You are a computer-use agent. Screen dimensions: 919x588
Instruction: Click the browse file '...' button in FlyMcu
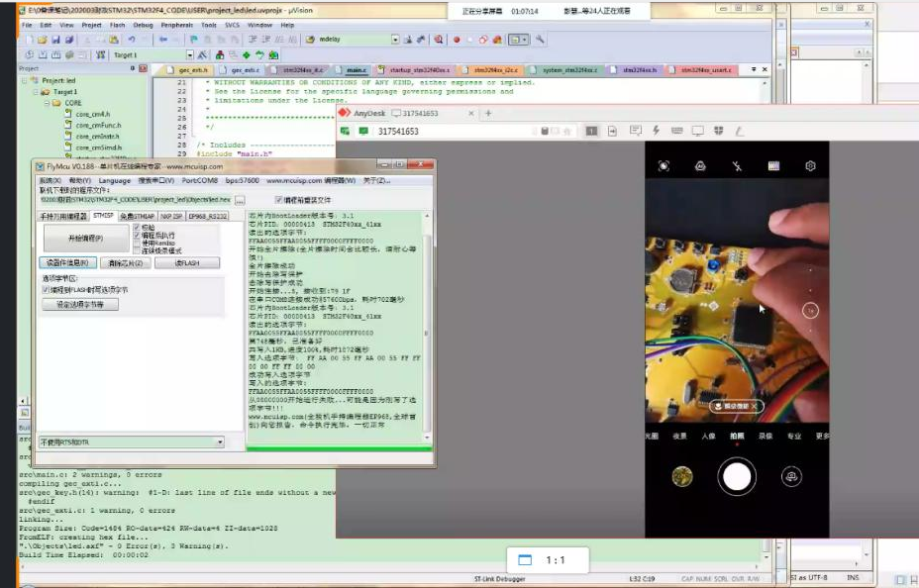click(240, 200)
